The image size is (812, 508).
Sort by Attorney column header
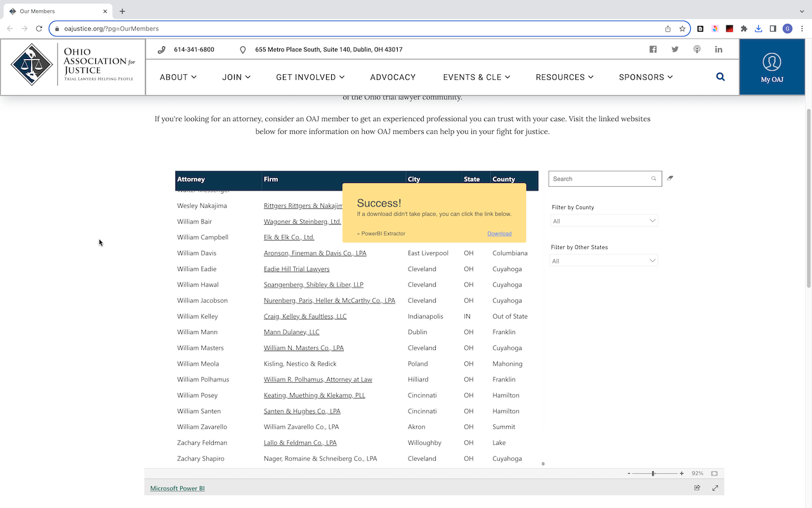[191, 179]
